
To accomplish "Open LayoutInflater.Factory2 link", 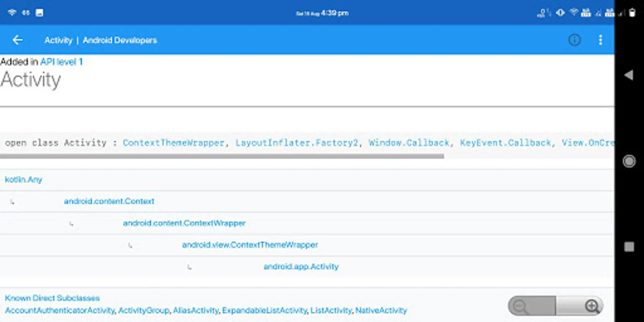I will (297, 143).
